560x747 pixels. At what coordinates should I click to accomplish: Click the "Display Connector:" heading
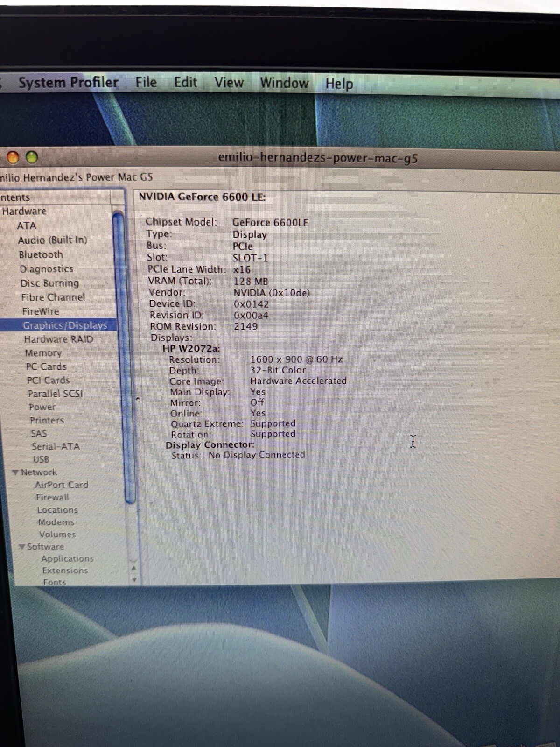pyautogui.click(x=210, y=445)
